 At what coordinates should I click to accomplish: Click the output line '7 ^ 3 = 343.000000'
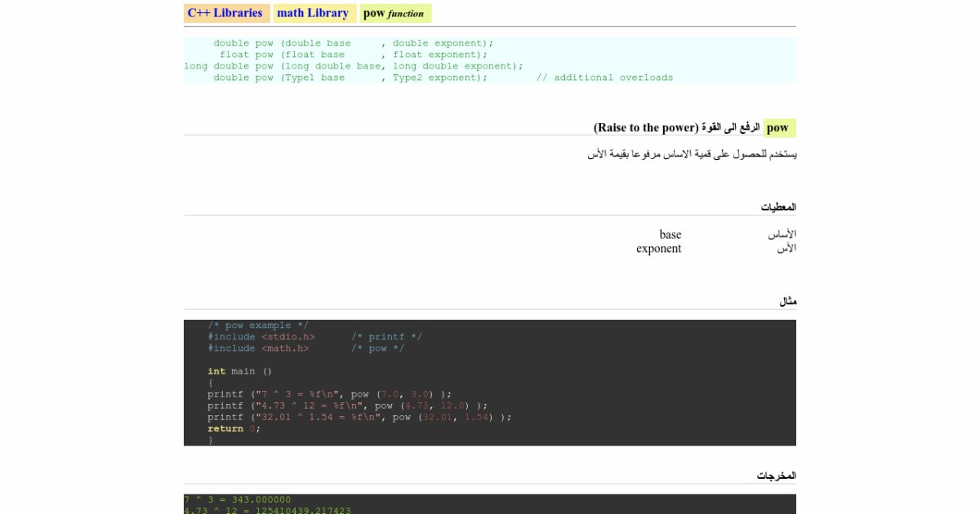click(x=237, y=499)
